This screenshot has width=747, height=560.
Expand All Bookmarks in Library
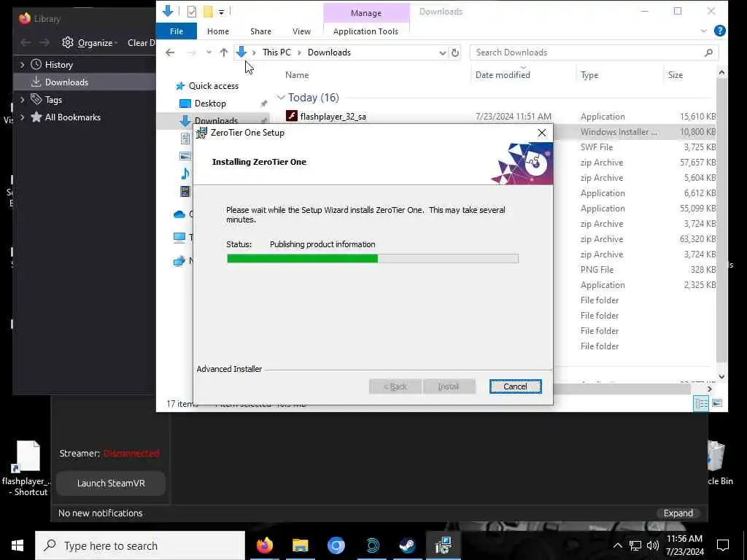click(23, 117)
